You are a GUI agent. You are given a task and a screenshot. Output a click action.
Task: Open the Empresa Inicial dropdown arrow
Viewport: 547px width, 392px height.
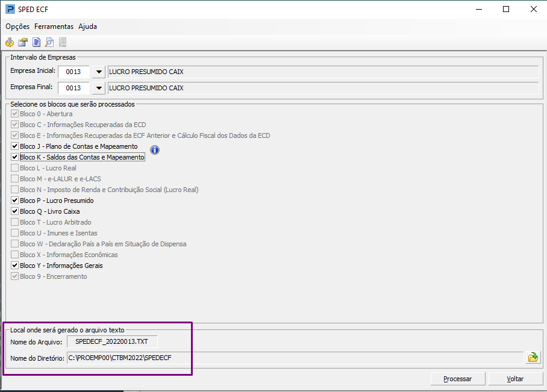99,72
